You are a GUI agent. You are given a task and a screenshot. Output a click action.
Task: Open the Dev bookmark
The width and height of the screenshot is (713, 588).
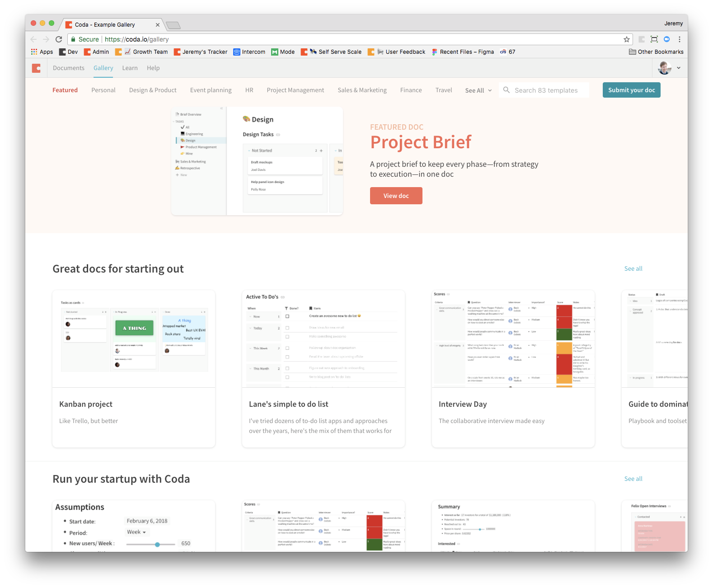click(69, 52)
